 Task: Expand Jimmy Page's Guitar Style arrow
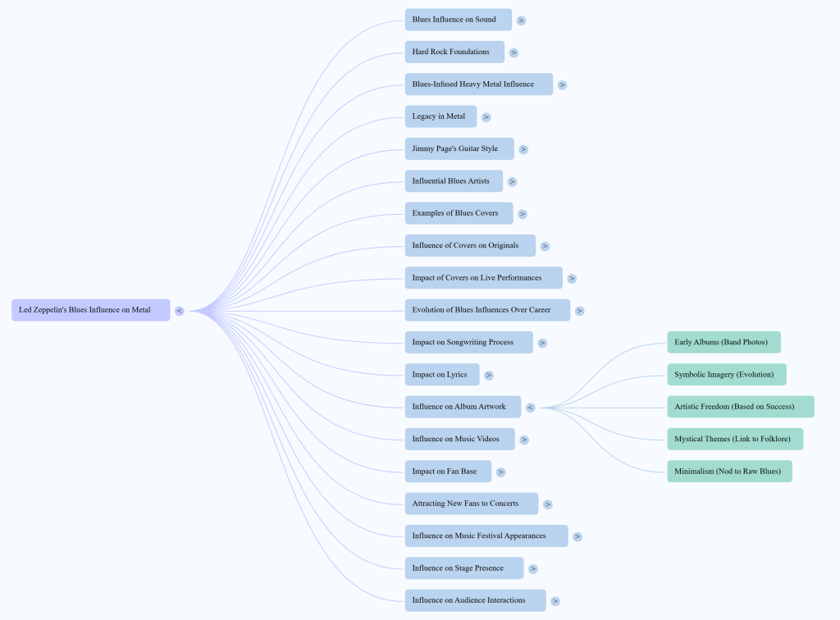point(523,149)
